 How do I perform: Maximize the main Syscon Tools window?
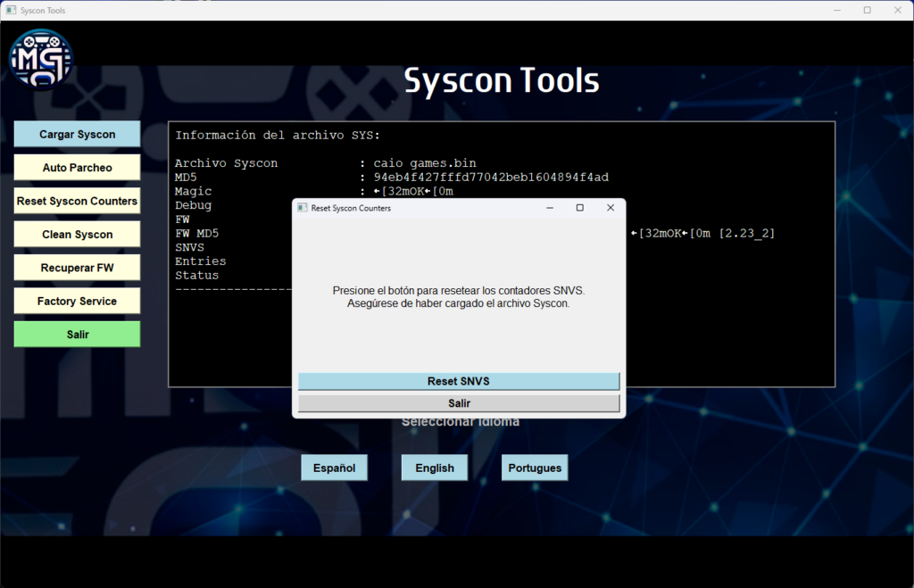[867, 11]
